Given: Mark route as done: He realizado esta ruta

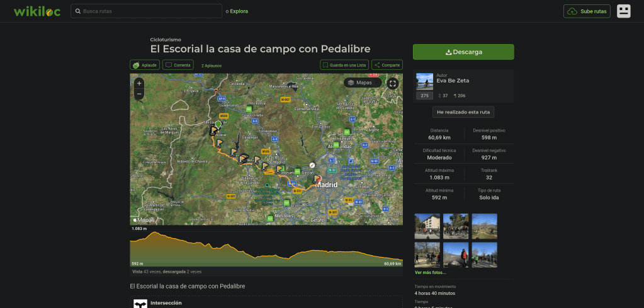Looking at the screenshot, I should [463, 111].
